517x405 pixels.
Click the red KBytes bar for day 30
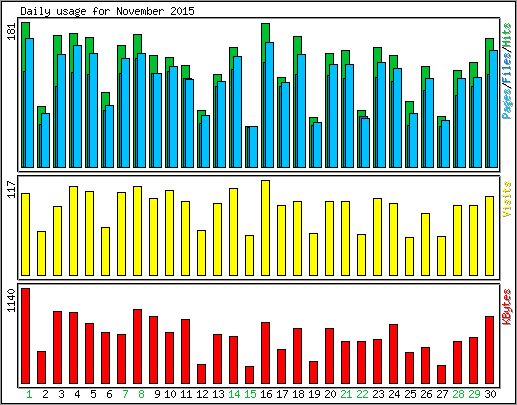click(x=490, y=350)
